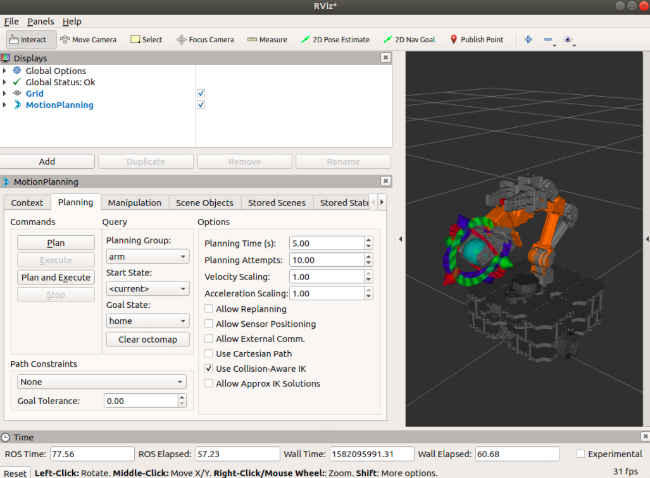Close the Displays panel
650x478 pixels.
386,57
